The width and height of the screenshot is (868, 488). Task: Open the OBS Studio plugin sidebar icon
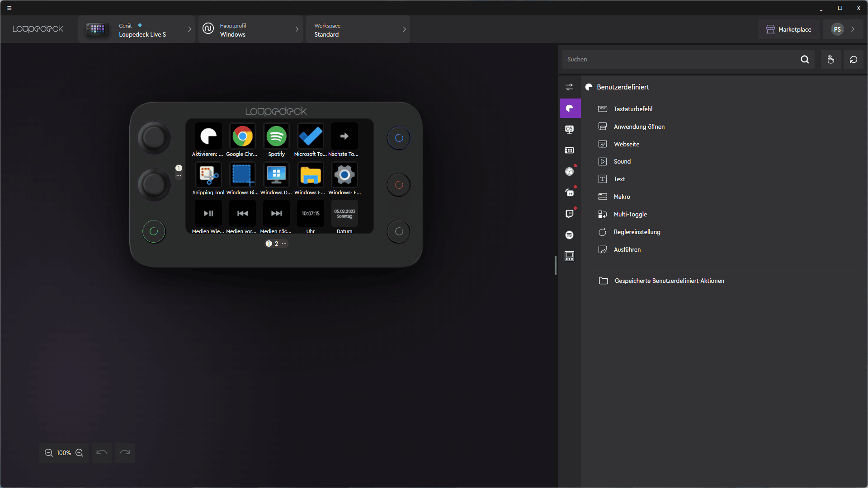tap(569, 172)
